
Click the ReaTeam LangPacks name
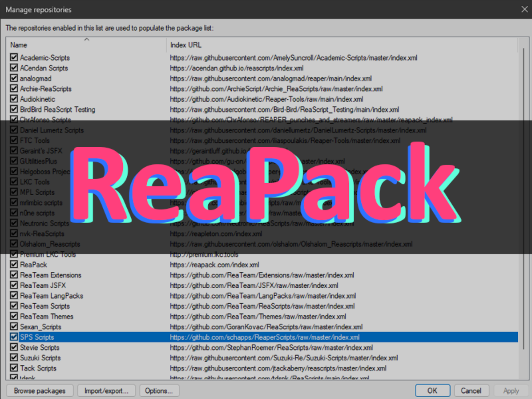(51, 296)
